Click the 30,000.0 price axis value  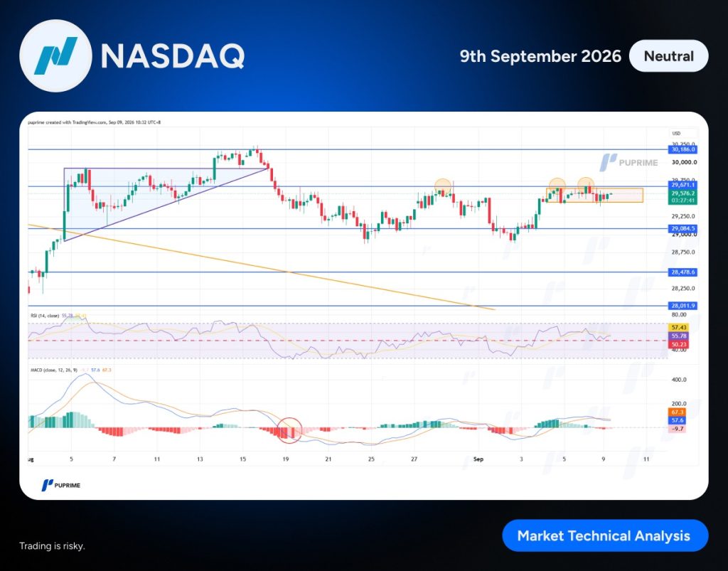(684, 162)
